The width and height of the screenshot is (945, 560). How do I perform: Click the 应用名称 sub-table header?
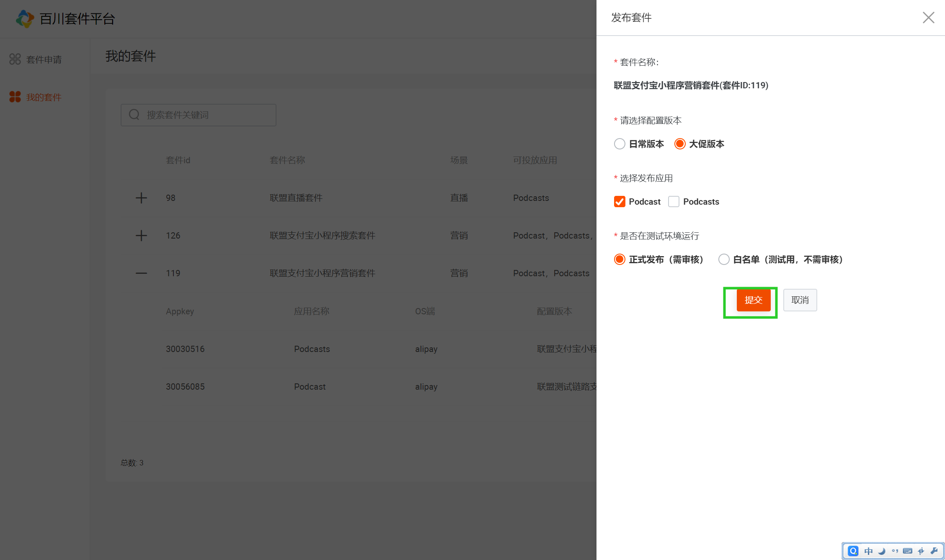point(312,311)
